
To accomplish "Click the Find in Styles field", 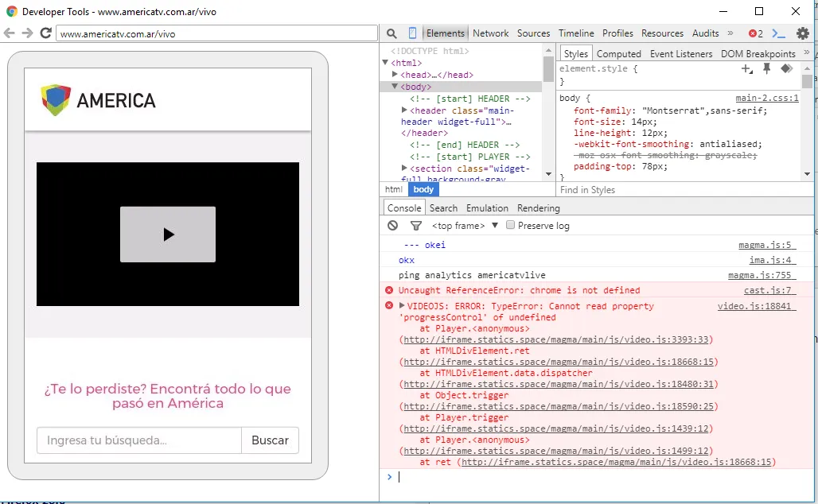I will pos(685,190).
